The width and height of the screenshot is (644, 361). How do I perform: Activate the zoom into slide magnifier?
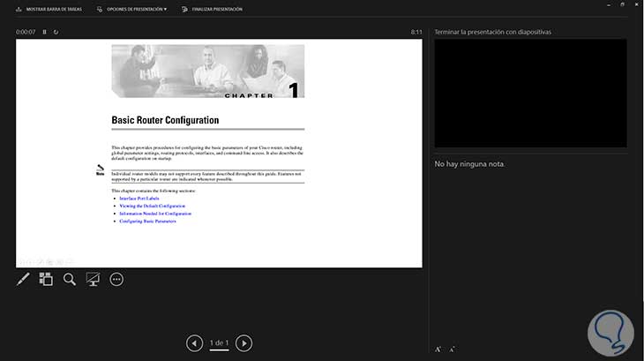click(x=70, y=279)
